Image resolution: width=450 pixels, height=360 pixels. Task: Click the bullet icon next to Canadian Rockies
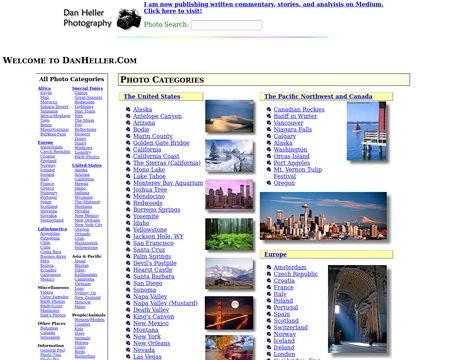point(269,109)
